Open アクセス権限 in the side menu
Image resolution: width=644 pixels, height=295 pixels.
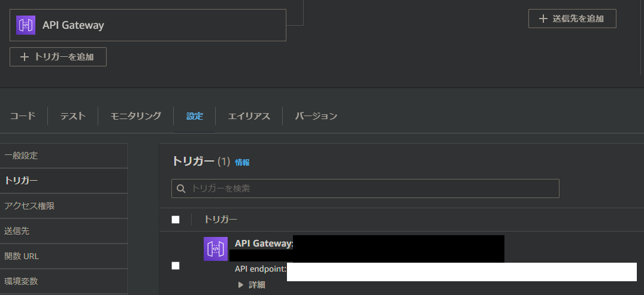(64, 206)
